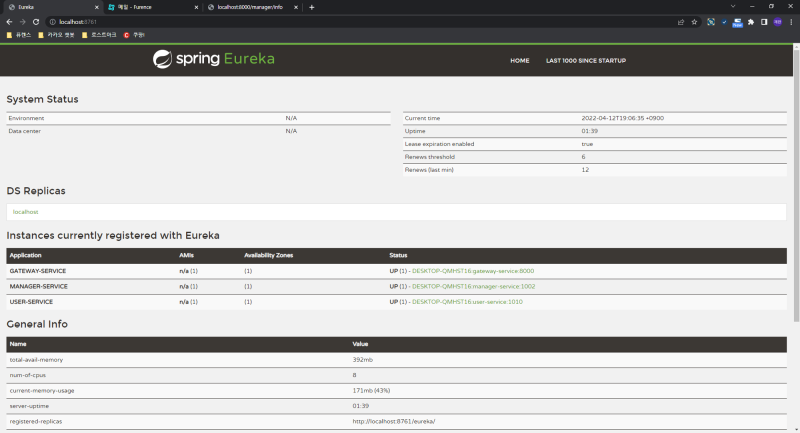
Task: Click the 171mb (43%) value
Action: tap(371, 391)
